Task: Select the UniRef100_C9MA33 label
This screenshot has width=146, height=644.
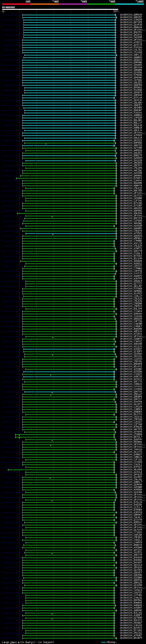Action: tap(131, 384)
